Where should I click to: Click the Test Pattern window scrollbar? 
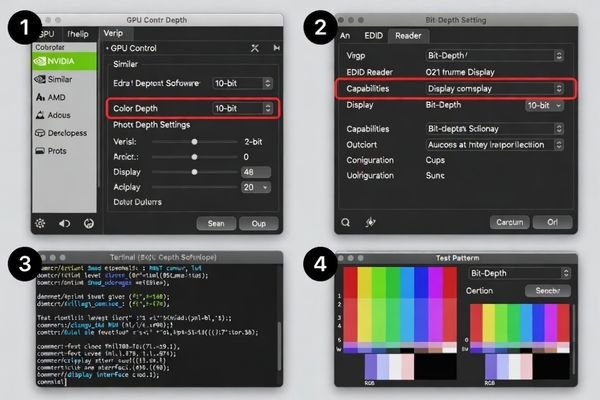click(574, 339)
